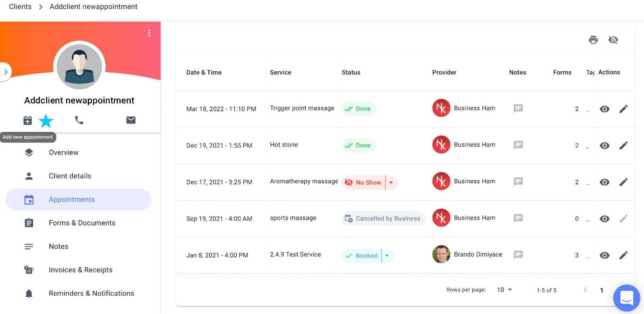Print the appointments list with printer icon
This screenshot has height=314, width=644.
pos(593,40)
